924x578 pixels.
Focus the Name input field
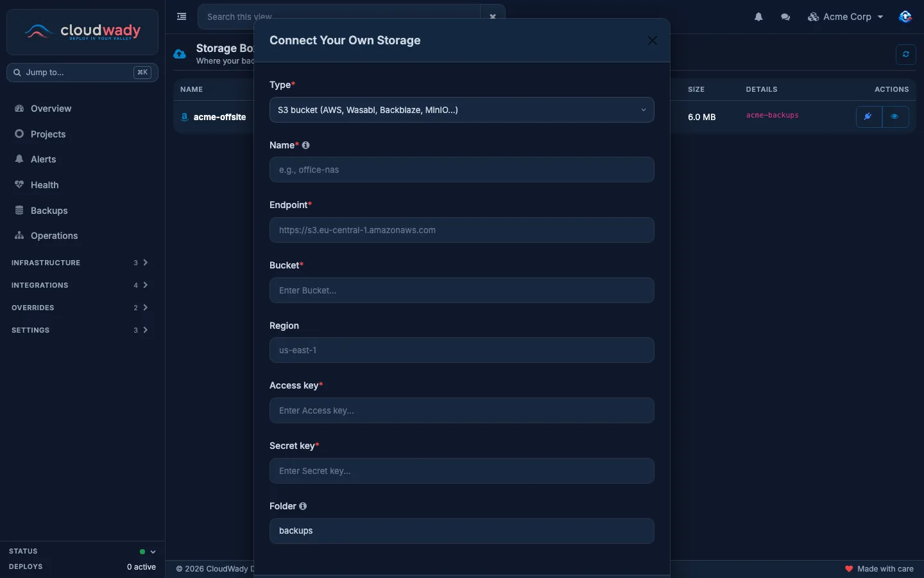[x=462, y=170]
